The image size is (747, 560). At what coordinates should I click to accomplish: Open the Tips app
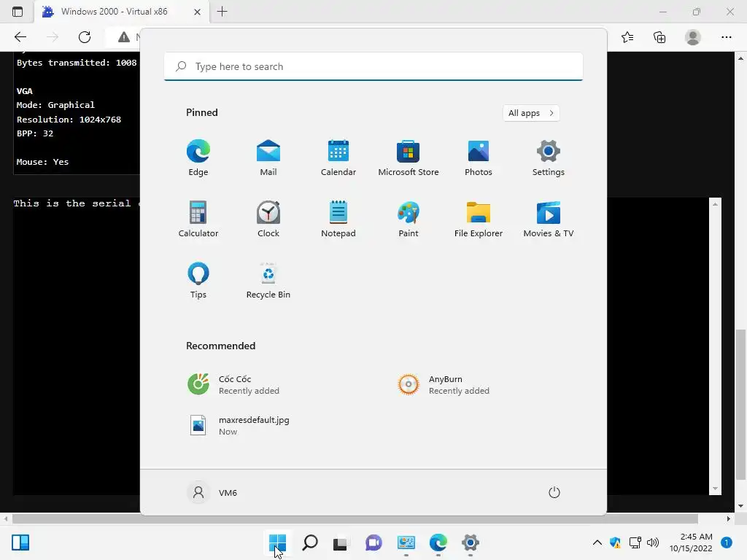[198, 281]
